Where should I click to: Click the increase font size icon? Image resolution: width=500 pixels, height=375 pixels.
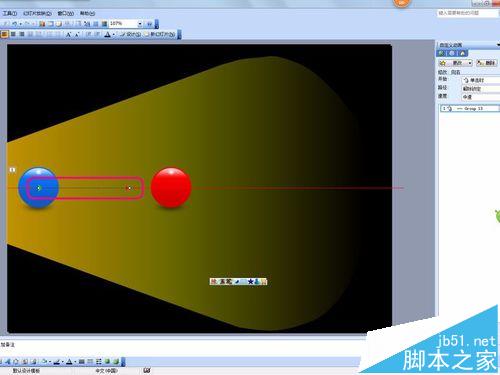68,35
